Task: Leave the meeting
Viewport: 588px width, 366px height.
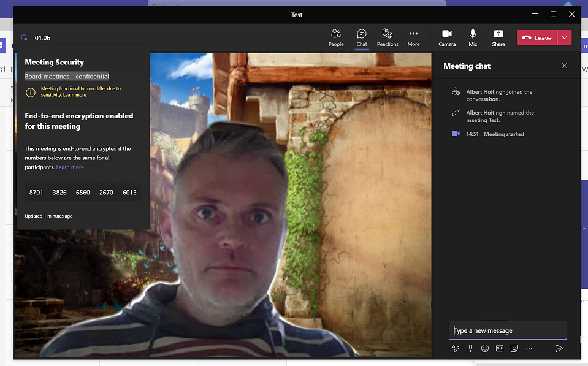Action: point(537,37)
